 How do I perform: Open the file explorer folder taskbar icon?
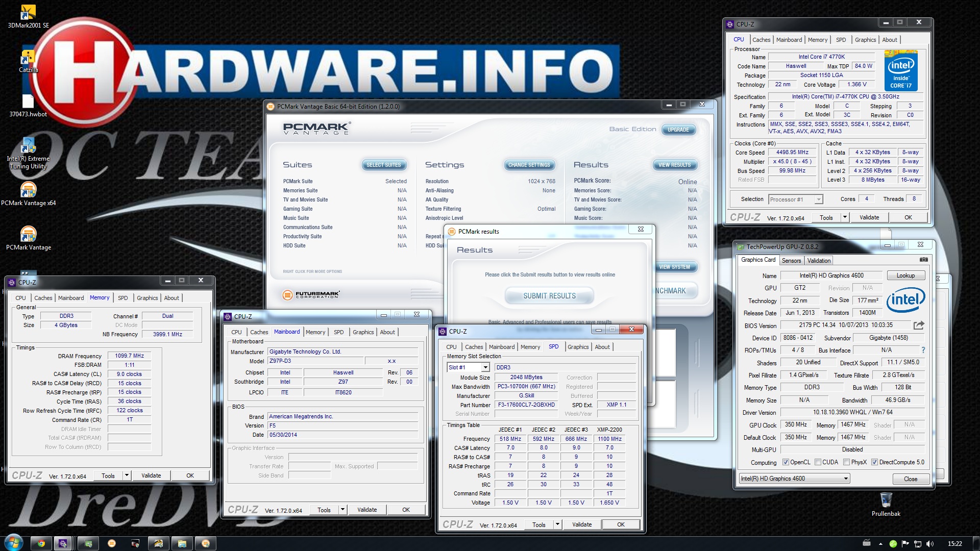(x=182, y=543)
